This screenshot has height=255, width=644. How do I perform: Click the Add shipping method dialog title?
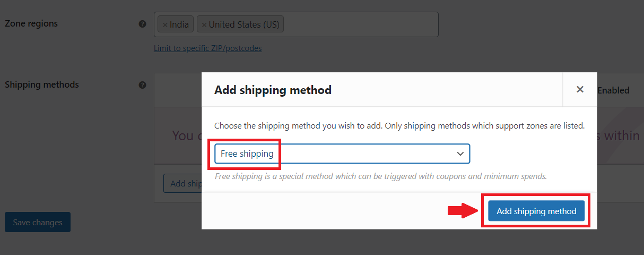[x=273, y=90]
